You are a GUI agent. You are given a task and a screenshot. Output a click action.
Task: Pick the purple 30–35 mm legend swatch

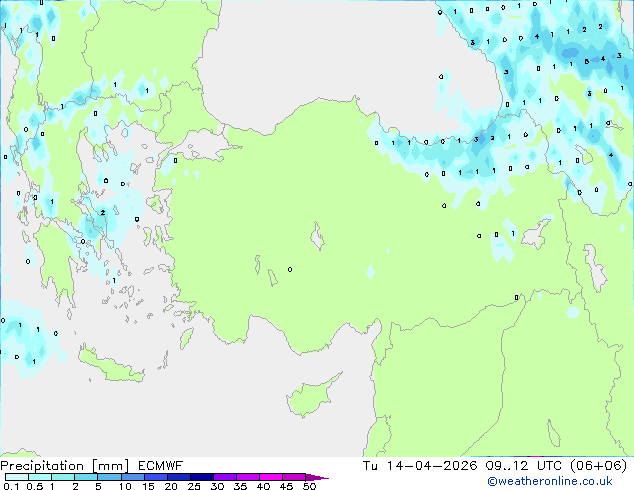(x=225, y=477)
